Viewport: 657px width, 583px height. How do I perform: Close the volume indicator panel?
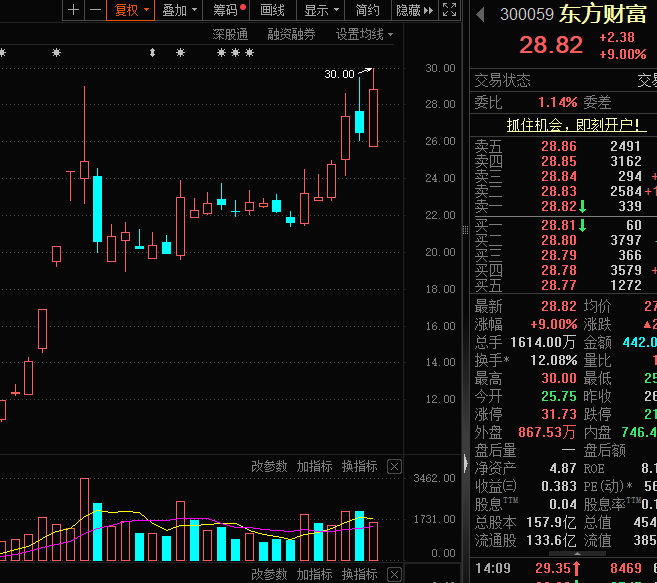pyautogui.click(x=394, y=466)
